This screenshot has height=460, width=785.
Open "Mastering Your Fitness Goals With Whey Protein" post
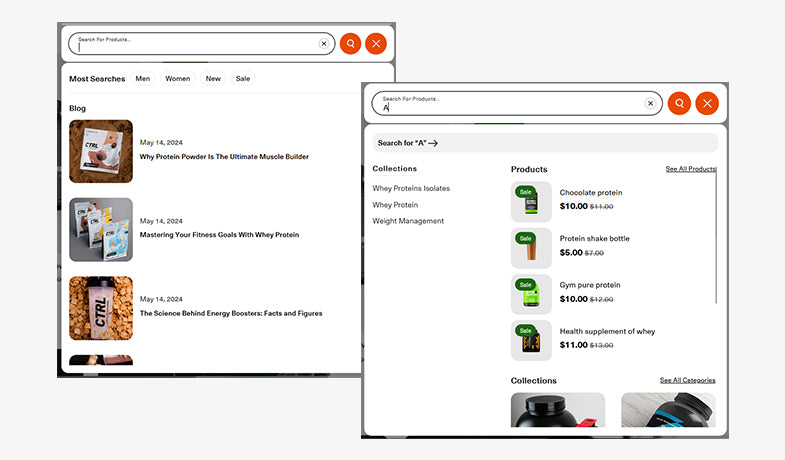click(x=219, y=235)
